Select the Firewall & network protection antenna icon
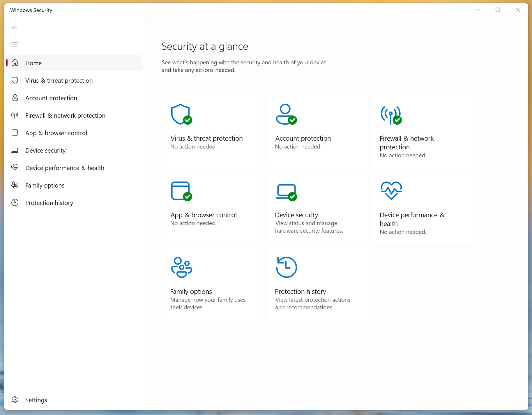The height and width of the screenshot is (415, 532). 390,115
